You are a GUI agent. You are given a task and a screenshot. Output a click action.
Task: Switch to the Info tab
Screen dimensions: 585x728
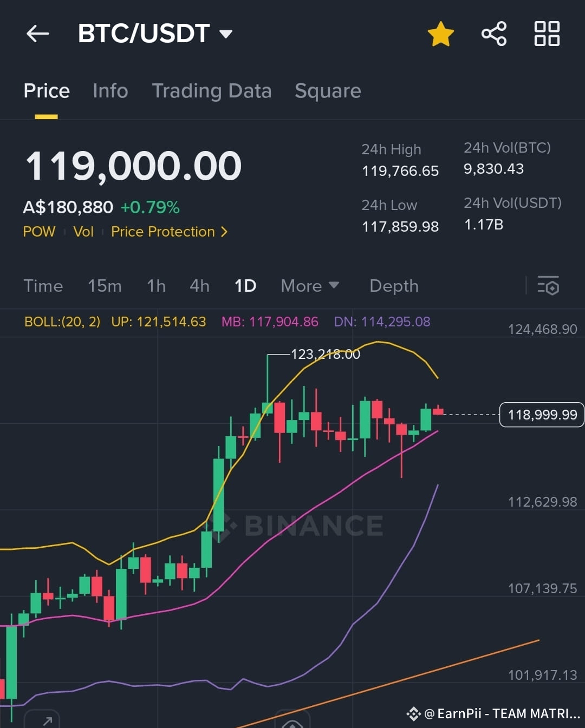pyautogui.click(x=110, y=91)
